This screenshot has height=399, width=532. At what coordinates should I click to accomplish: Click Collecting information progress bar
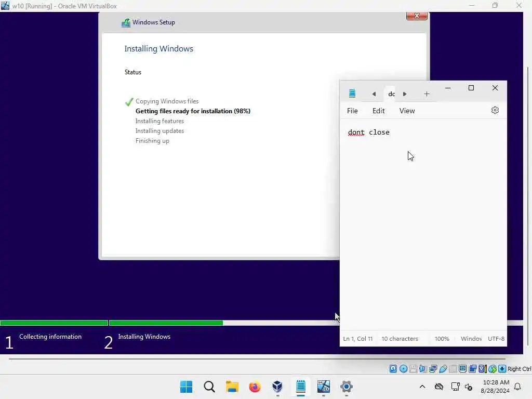(54, 323)
